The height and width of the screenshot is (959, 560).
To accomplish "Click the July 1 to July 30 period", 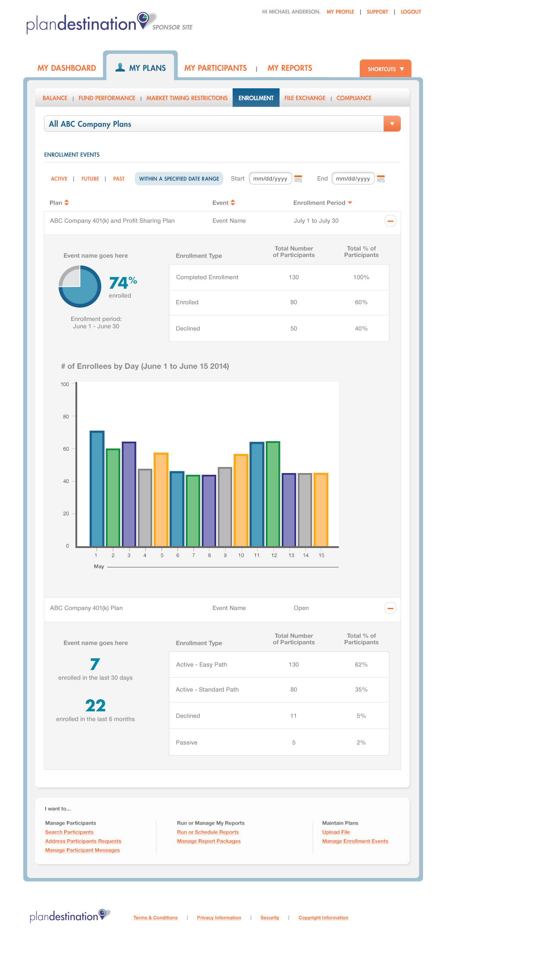I will pyautogui.click(x=316, y=221).
